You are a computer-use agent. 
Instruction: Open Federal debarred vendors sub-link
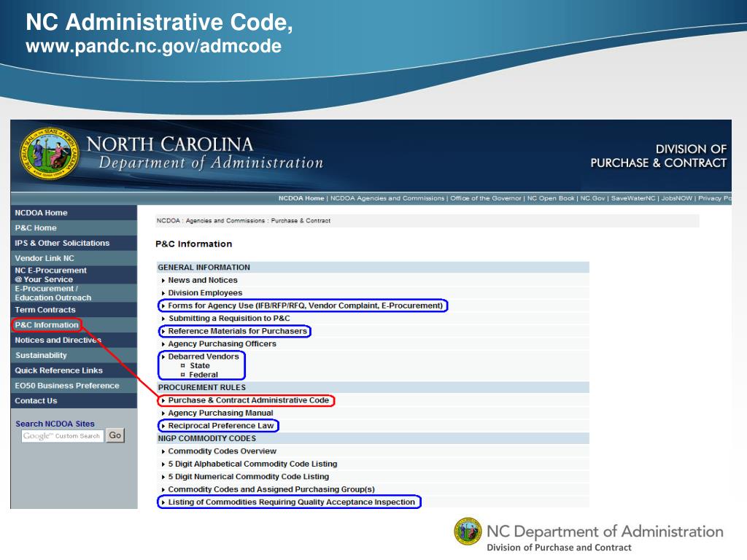[204, 375]
